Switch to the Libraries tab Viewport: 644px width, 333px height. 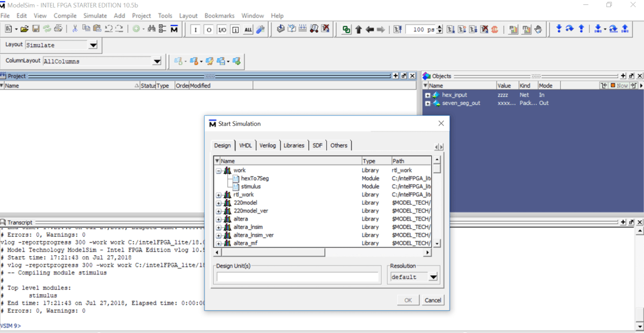[x=294, y=146]
